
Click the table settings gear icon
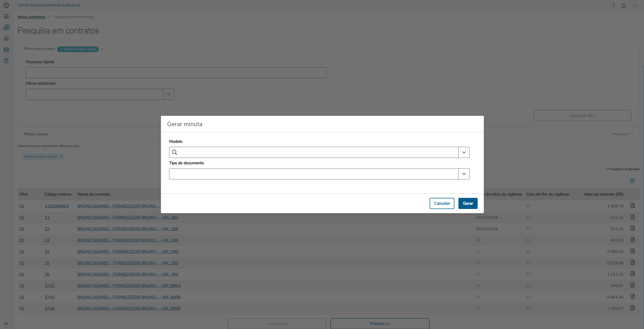click(632, 181)
